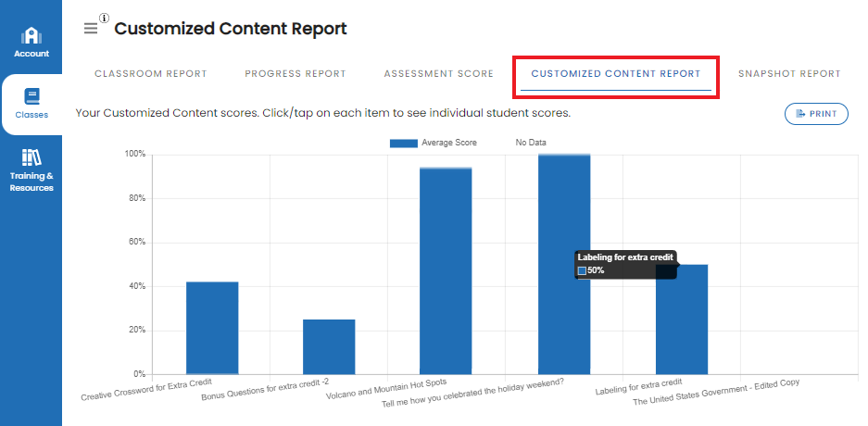This screenshot has width=868, height=426.
Task: Click the Customized Content Report page heading
Action: [x=231, y=29]
